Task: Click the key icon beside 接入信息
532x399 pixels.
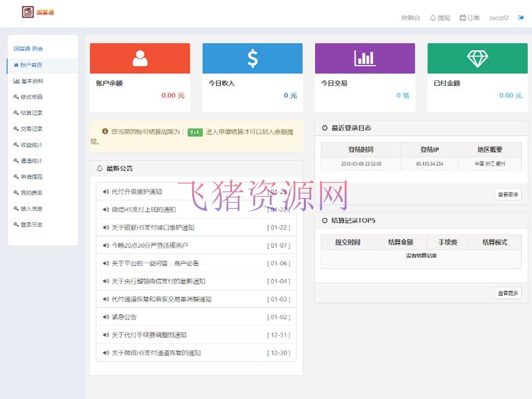Action: [16, 208]
